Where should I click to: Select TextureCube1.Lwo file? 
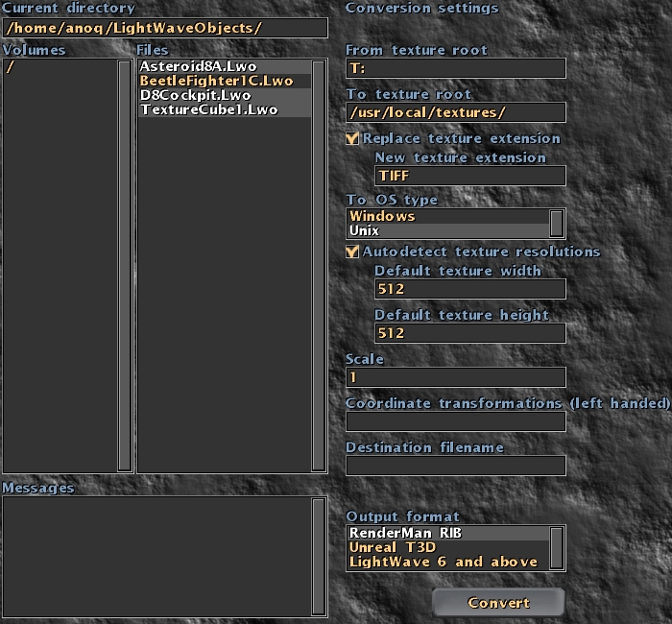point(225,109)
